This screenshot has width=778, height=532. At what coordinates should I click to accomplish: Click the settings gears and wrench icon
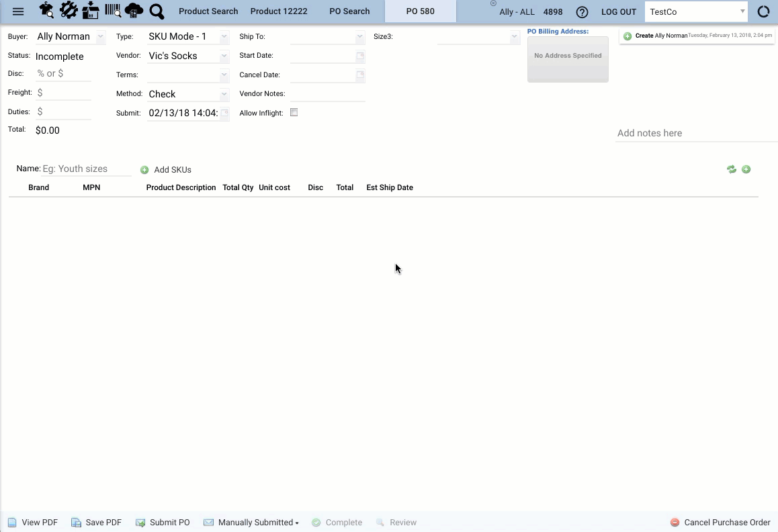(x=68, y=10)
